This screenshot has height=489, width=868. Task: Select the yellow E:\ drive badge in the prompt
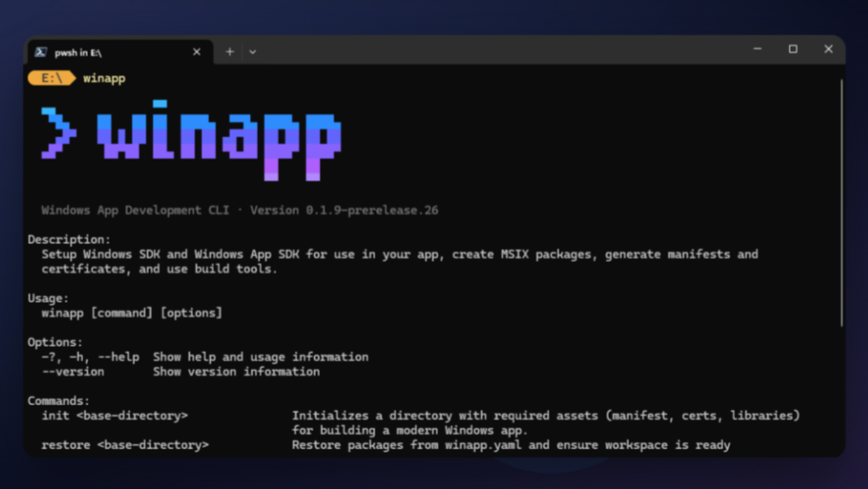pos(51,78)
